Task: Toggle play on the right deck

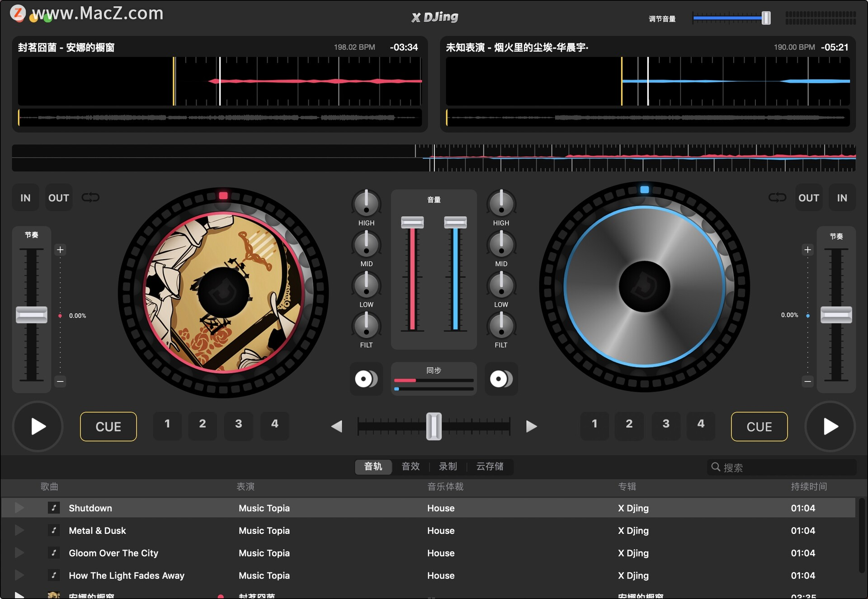Action: tap(830, 425)
